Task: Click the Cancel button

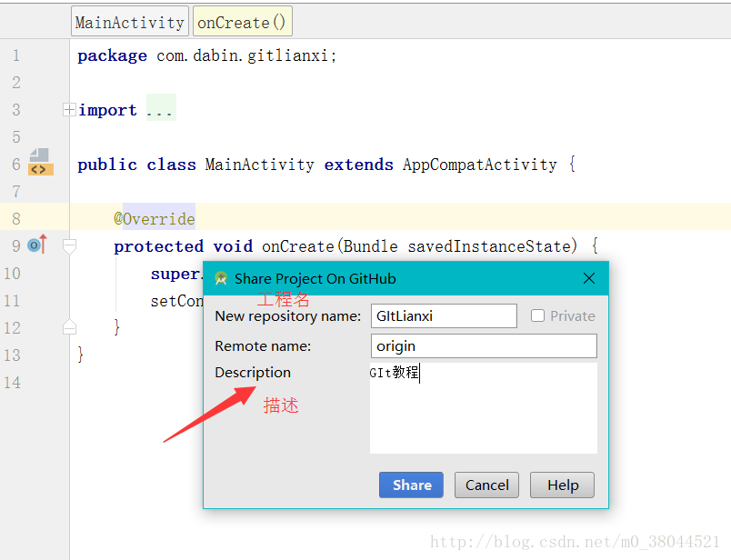Action: (486, 485)
